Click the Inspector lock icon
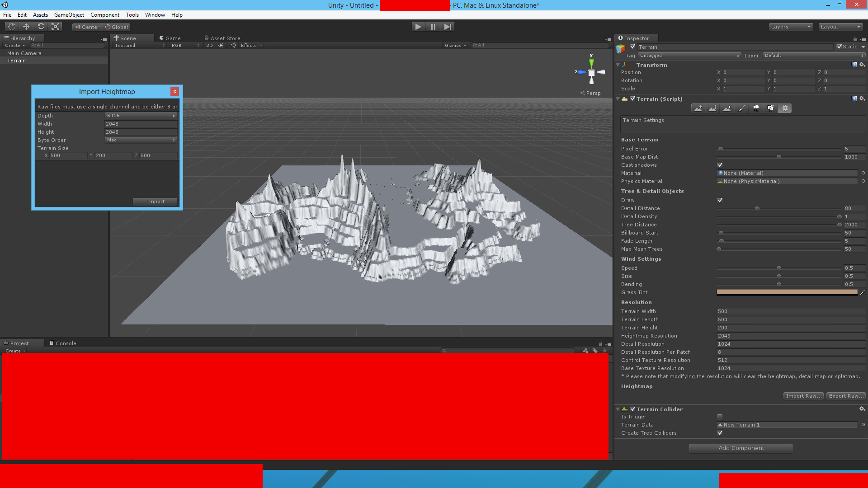The image size is (868, 488). coord(855,39)
